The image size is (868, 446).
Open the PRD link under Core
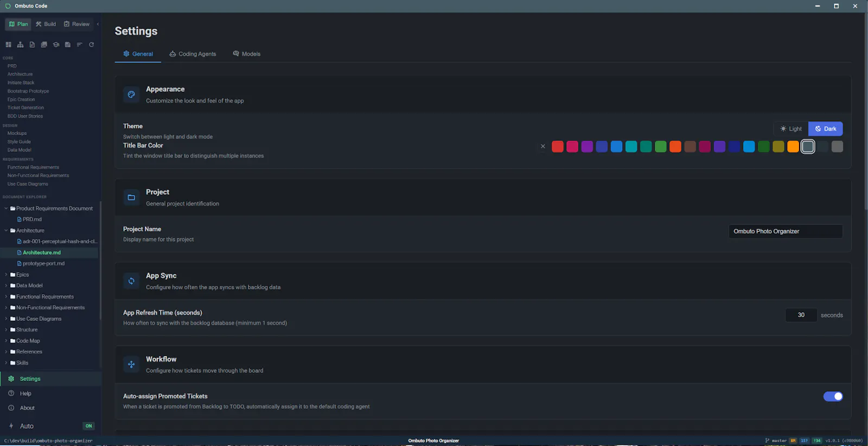(12, 66)
